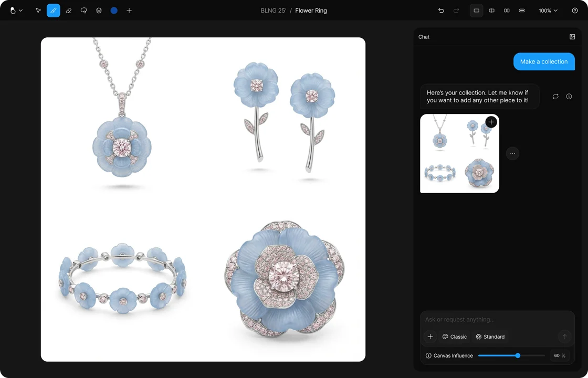588x378 pixels.
Task: Open the Layers tool
Action: tap(99, 10)
